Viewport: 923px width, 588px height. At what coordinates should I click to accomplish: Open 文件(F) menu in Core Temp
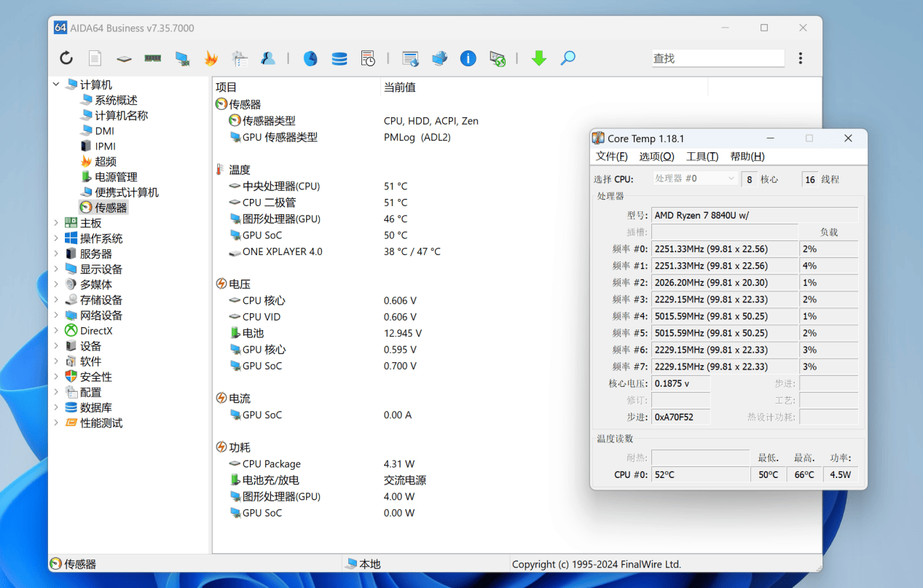tap(611, 157)
